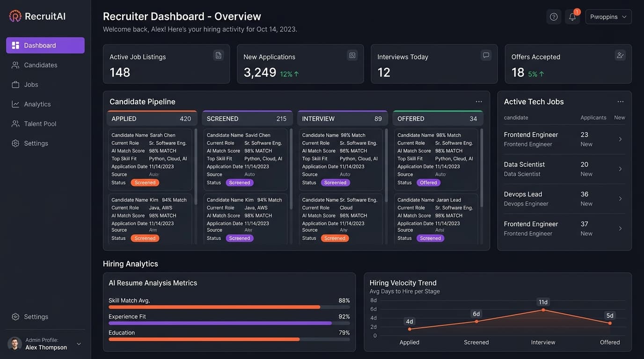The image size is (644, 359).
Task: Expand the Devops Lead job row chevron
Action: click(620, 199)
